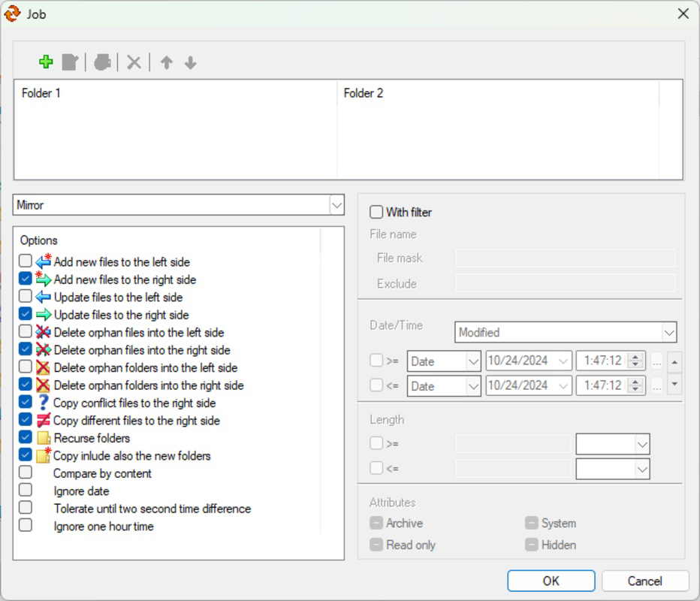Click the Folder 1 column header

pyautogui.click(x=175, y=93)
